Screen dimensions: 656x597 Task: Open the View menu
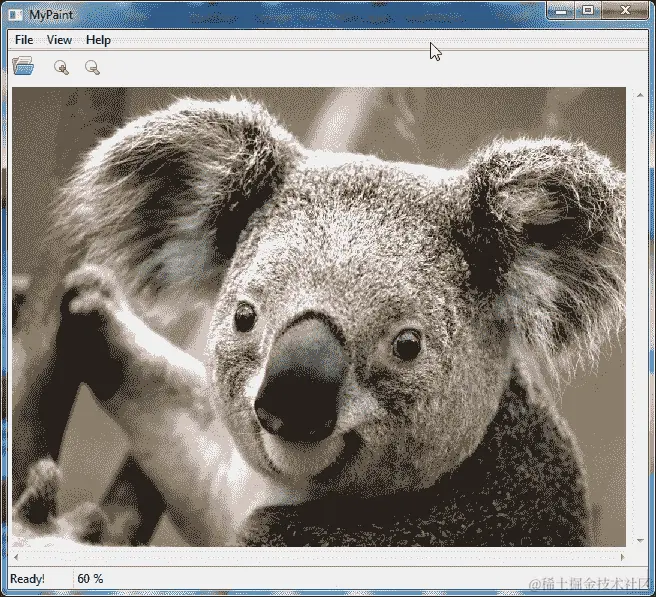(x=59, y=40)
